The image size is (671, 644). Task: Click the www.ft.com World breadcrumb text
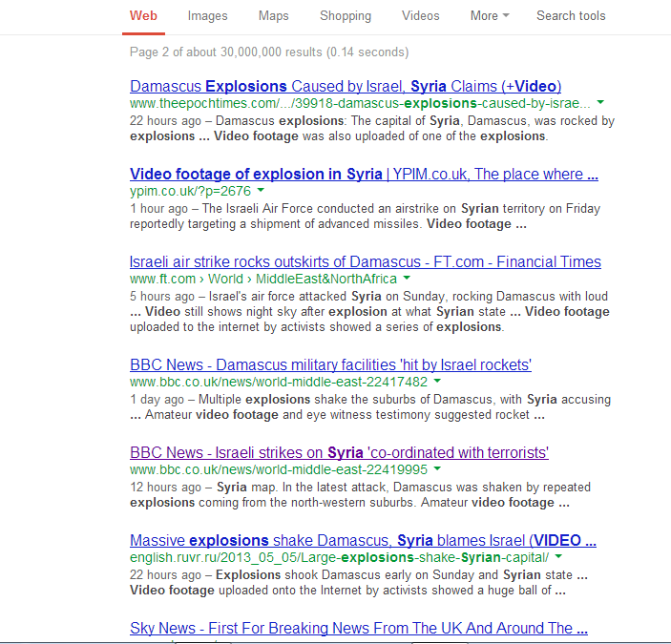(263, 280)
